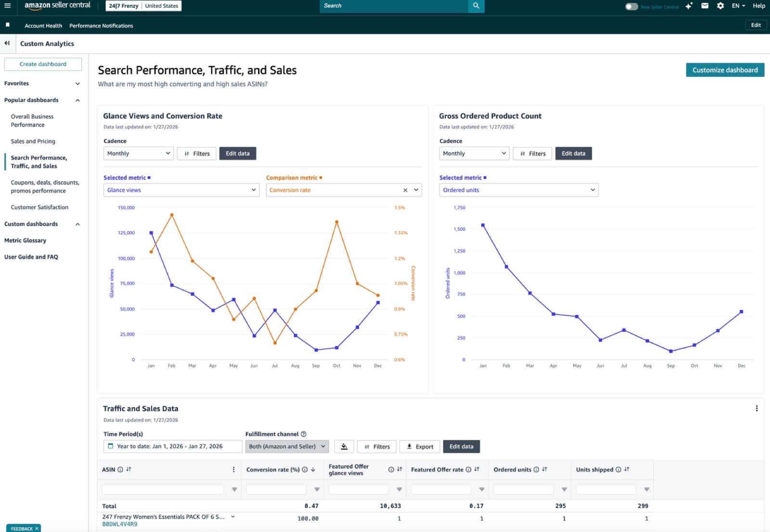Click Filters under Glance Views

tap(196, 153)
